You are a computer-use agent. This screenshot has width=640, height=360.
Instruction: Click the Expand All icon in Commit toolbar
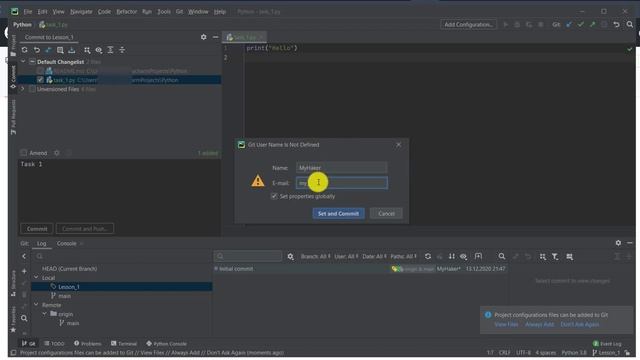(x=110, y=50)
